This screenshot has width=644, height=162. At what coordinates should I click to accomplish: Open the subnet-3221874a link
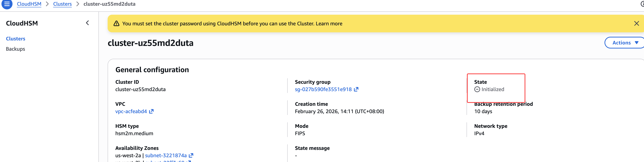point(166,155)
